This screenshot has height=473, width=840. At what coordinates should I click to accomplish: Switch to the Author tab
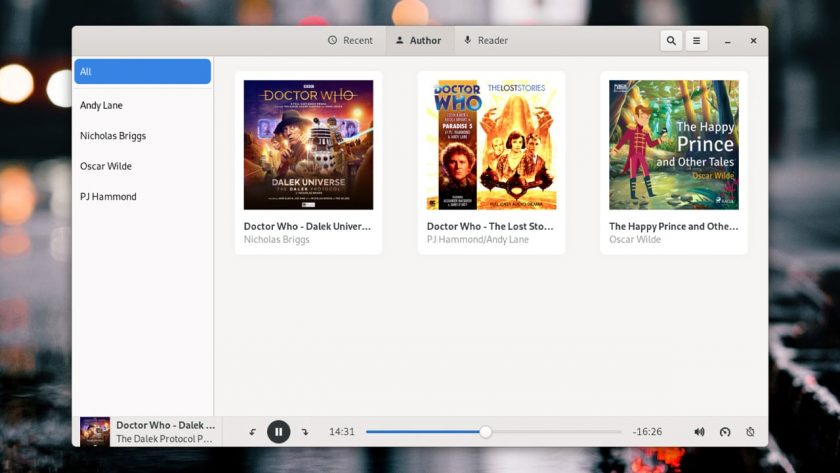pyautogui.click(x=418, y=41)
